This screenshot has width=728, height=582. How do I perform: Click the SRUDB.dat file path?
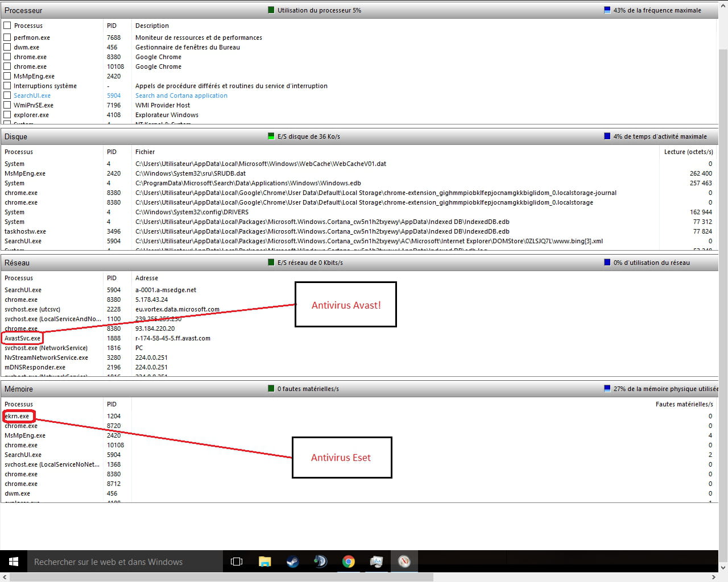tap(191, 173)
